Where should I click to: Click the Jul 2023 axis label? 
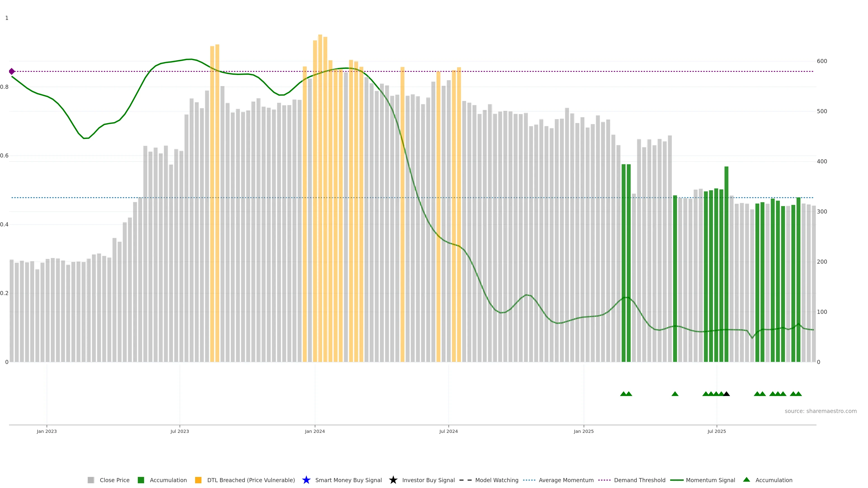pos(180,431)
